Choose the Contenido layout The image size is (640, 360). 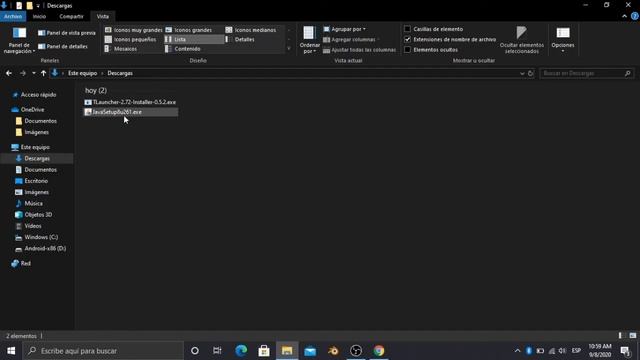pyautogui.click(x=183, y=49)
